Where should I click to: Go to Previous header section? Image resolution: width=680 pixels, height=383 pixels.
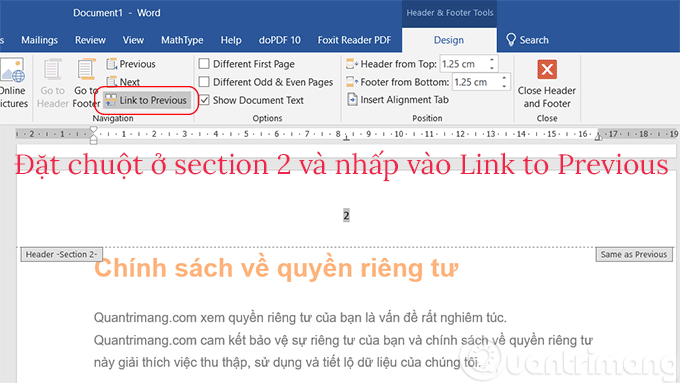(131, 64)
